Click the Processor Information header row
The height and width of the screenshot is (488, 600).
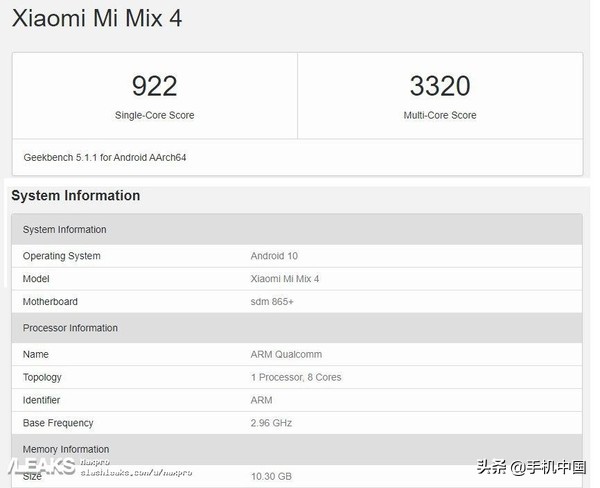297,328
